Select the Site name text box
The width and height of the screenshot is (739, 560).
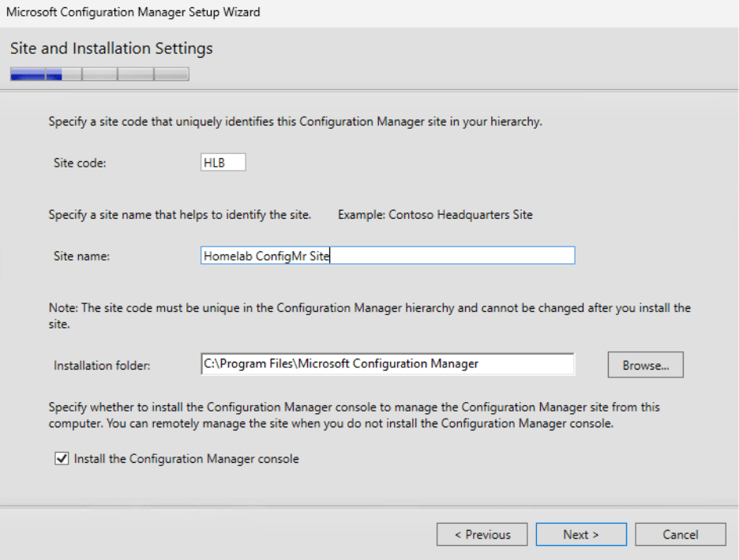coord(387,255)
